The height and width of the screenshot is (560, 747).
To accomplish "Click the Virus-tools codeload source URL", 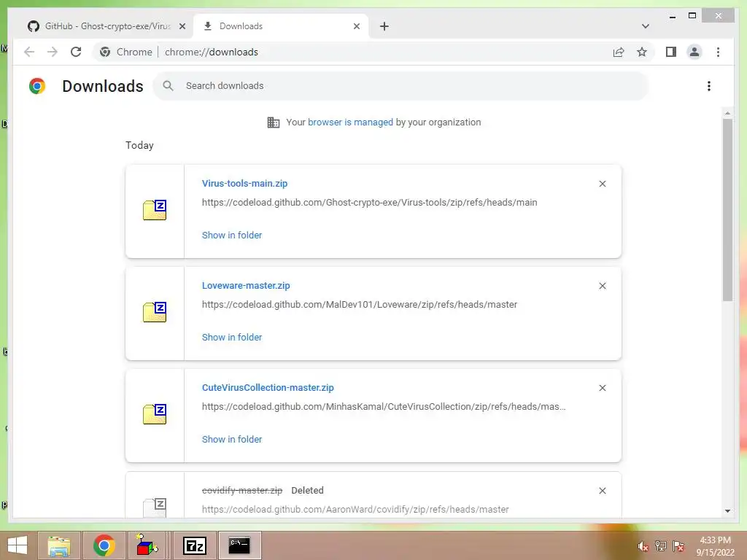I will point(369,203).
